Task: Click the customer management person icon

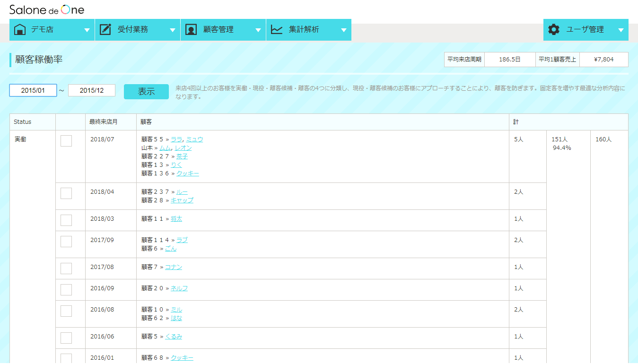Action: click(191, 29)
